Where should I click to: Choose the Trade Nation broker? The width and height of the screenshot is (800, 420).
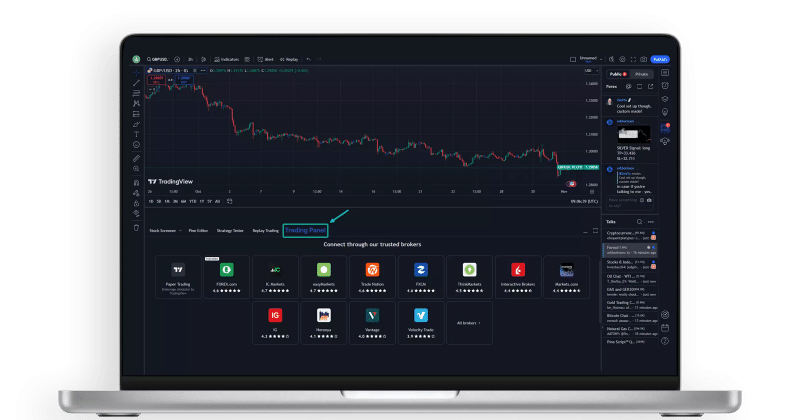click(x=372, y=277)
